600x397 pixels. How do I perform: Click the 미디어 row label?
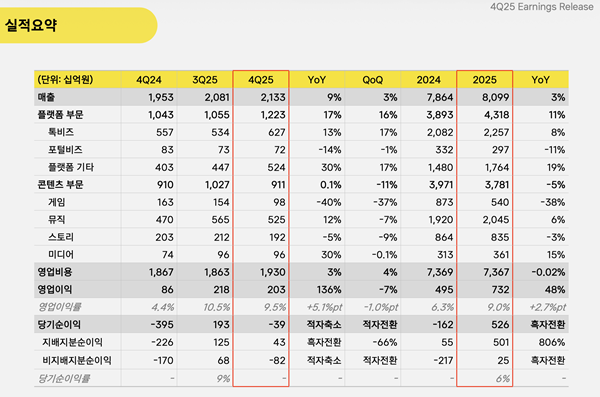[x=61, y=255]
